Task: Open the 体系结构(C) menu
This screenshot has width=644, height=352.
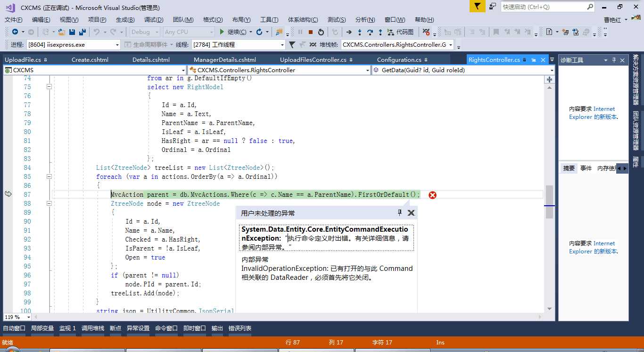Action: (x=303, y=20)
